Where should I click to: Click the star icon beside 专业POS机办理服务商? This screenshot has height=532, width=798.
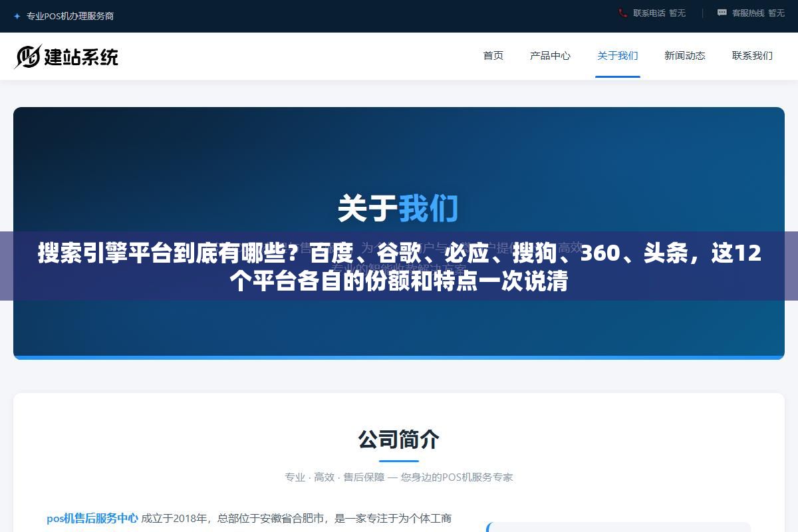click(x=17, y=16)
